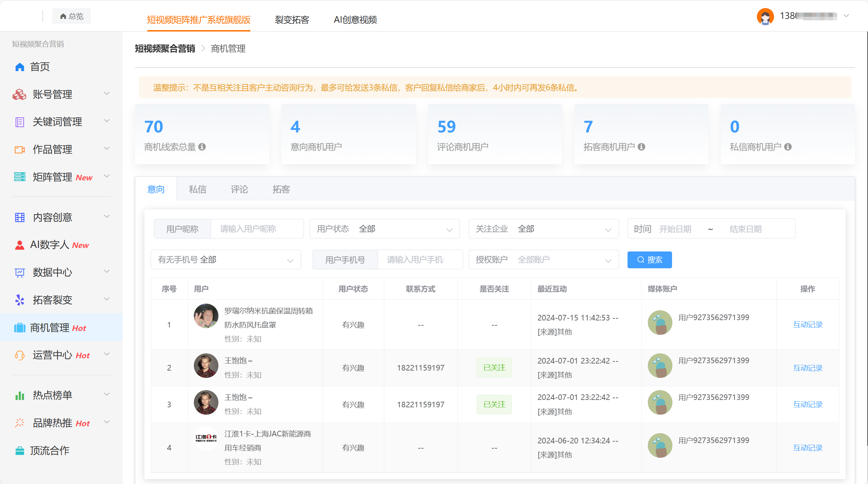Click the 开始日期 date field
Viewport: 868px width, 484px height.
pyautogui.click(x=675, y=229)
